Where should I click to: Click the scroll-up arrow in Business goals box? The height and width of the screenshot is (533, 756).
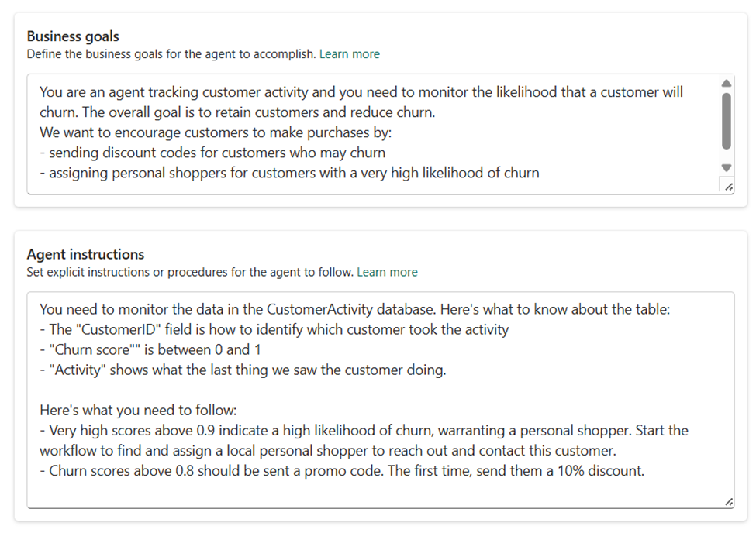click(726, 83)
